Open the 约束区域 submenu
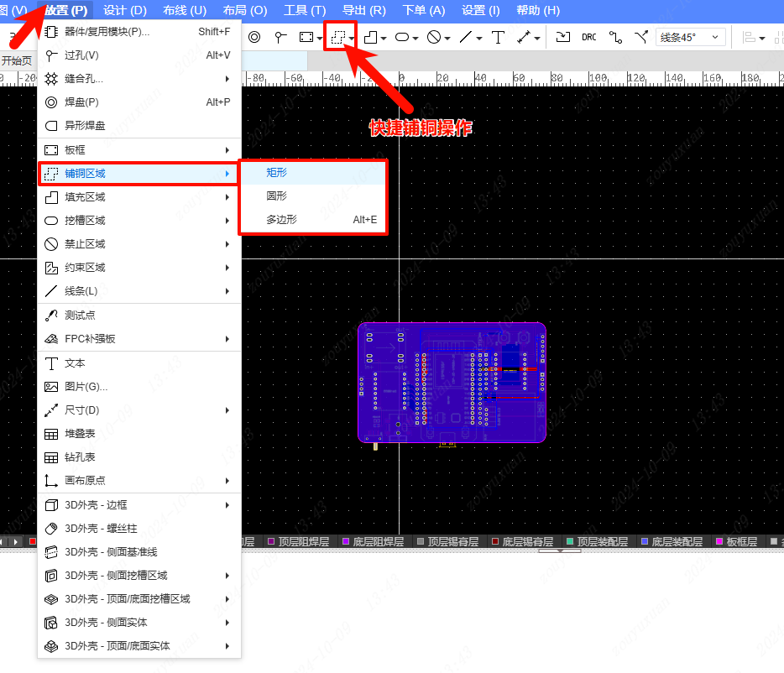The image size is (784, 673). tap(139, 268)
